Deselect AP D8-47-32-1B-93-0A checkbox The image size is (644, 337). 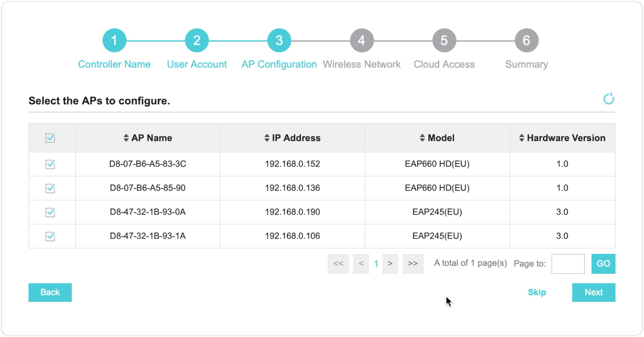click(x=50, y=212)
